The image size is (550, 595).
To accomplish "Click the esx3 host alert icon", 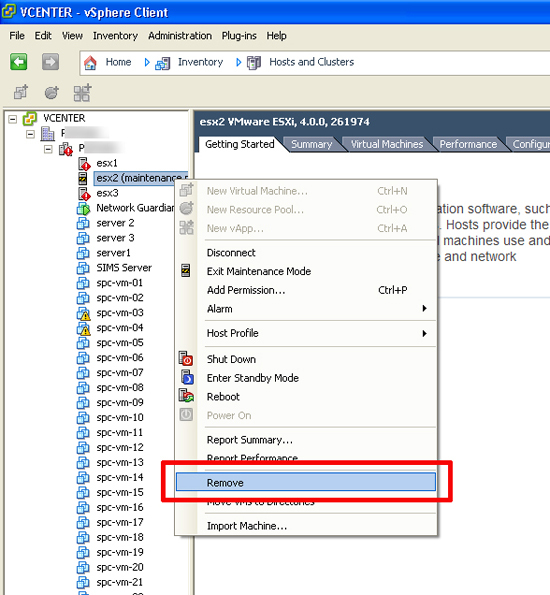I will [84, 194].
